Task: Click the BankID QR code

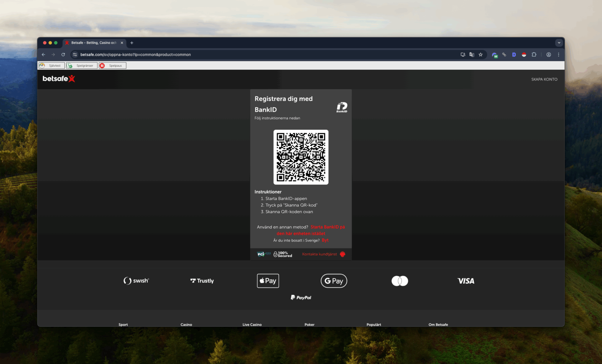Action: 301,157
